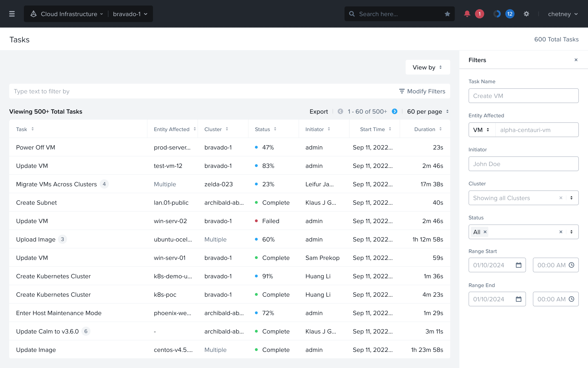Open Range Start calendar icon
Screen dimensions: 588x368
(x=518, y=265)
